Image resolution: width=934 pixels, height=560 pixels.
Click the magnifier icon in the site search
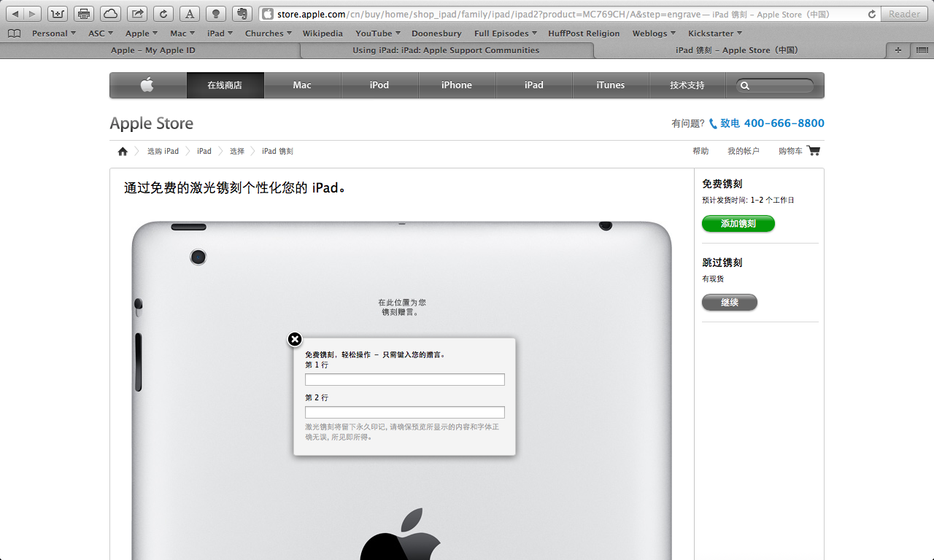(745, 85)
